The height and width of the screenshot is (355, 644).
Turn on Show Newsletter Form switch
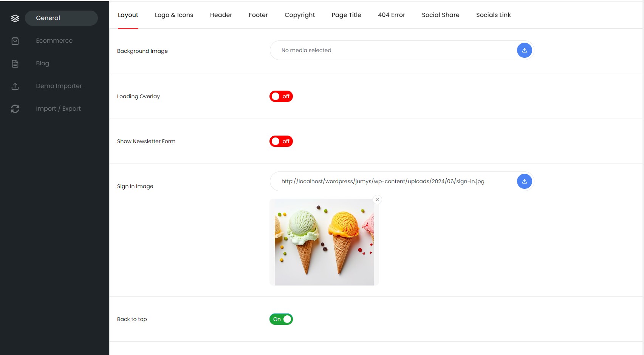(x=281, y=141)
